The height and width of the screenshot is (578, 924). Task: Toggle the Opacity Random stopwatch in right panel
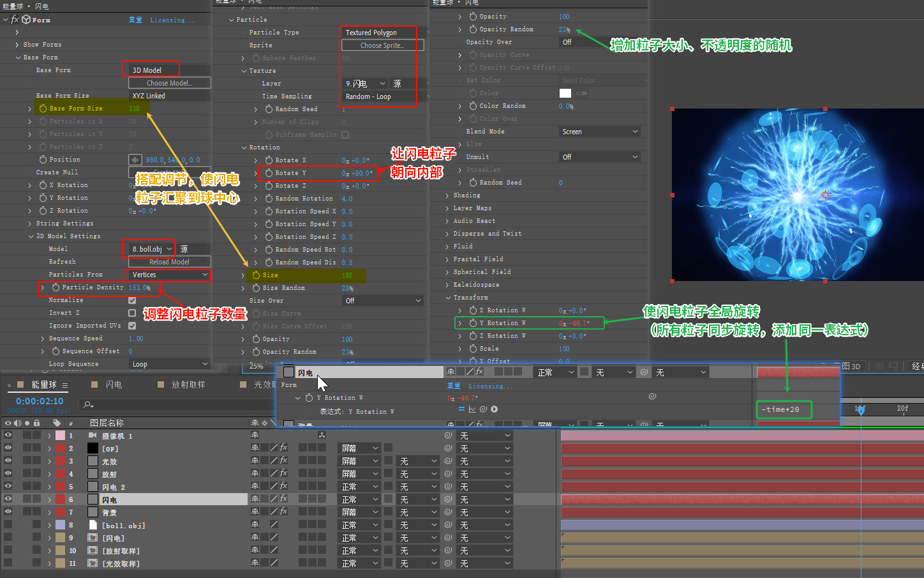pyautogui.click(x=473, y=29)
